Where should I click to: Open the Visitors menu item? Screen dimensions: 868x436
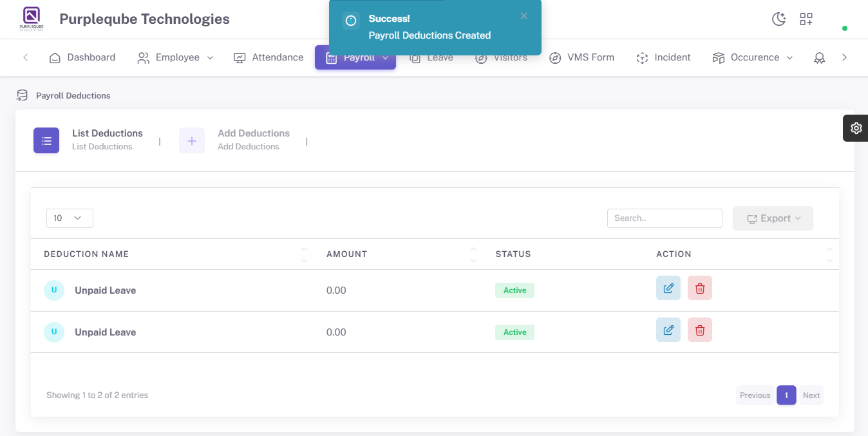pyautogui.click(x=502, y=57)
